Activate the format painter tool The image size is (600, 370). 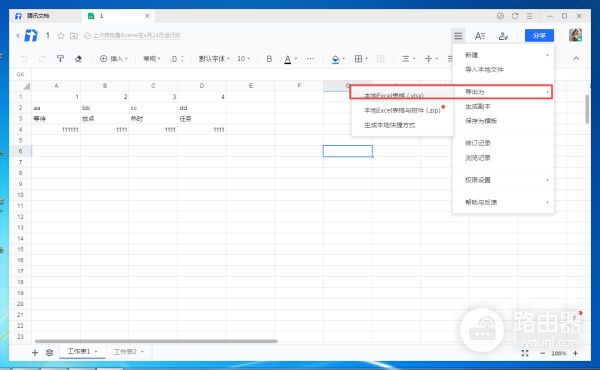click(x=60, y=59)
